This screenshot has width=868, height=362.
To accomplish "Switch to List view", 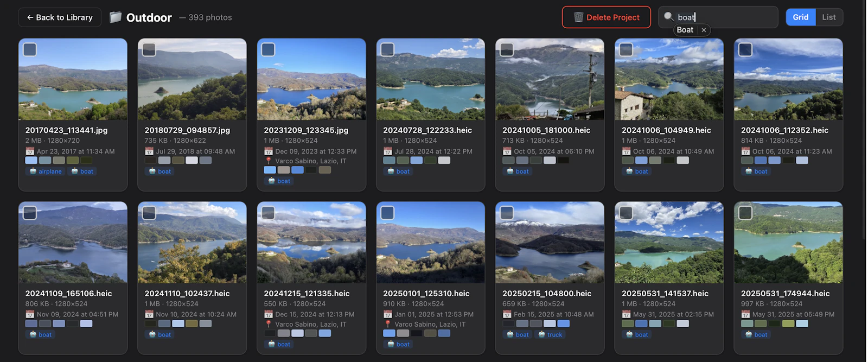I will click(x=829, y=17).
